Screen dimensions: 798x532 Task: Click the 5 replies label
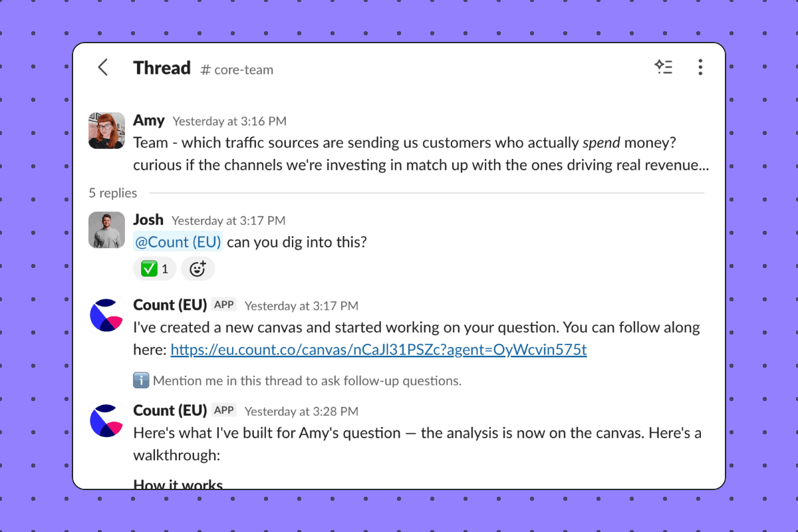pos(112,193)
